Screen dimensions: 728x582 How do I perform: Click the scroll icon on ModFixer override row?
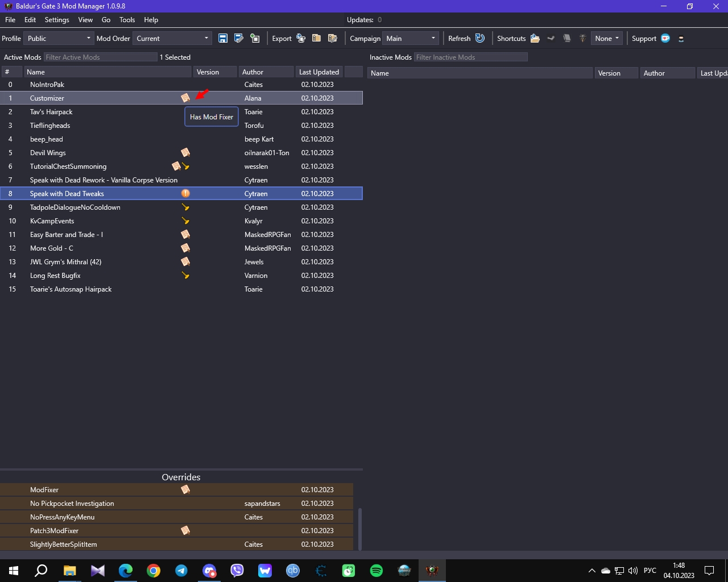185,489
